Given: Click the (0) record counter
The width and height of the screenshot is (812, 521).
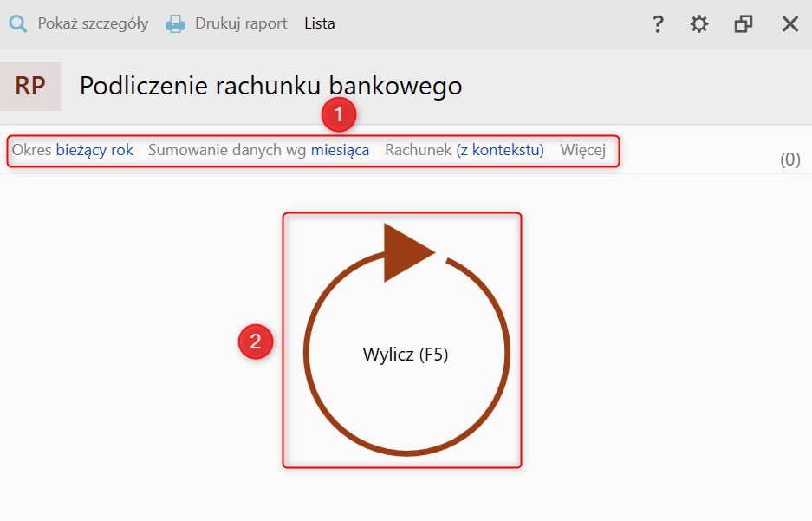Looking at the screenshot, I should point(790,160).
